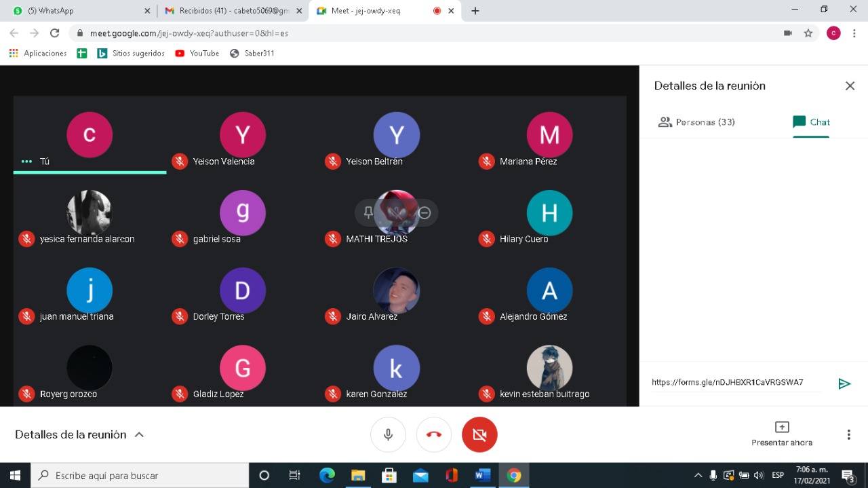Toggle the camera on or off
The image size is (868, 488).
pos(479,434)
